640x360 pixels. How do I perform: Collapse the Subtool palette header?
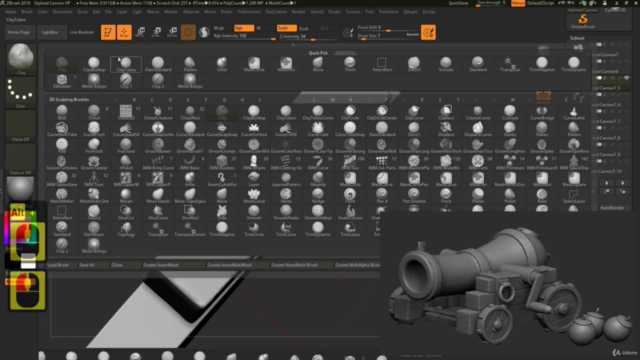click(x=577, y=38)
